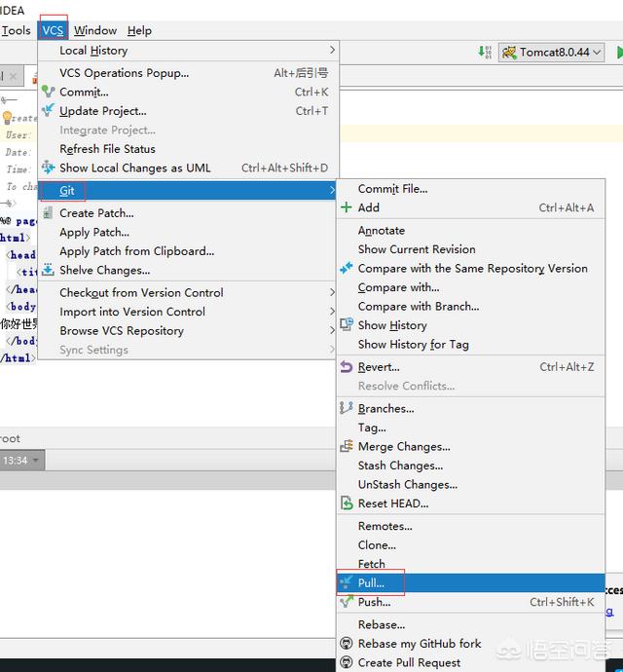Click the Revert undo icon

(347, 367)
